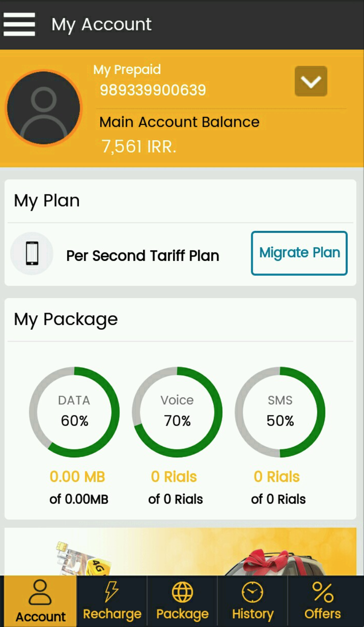The image size is (364, 627).
Task: Tap the Package globe icon
Action: click(182, 592)
